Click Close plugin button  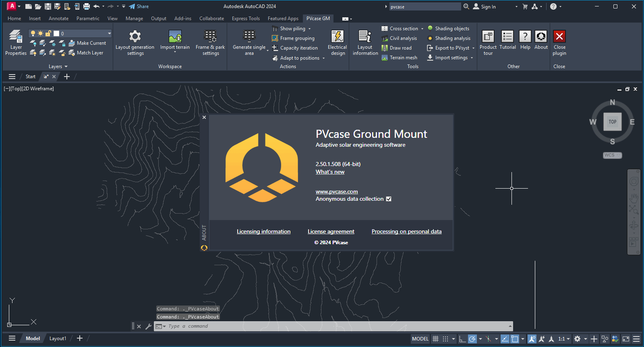(559, 43)
